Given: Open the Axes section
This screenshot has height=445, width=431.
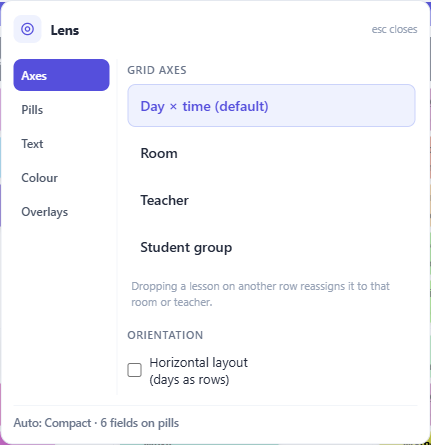Looking at the screenshot, I should [x=61, y=75].
